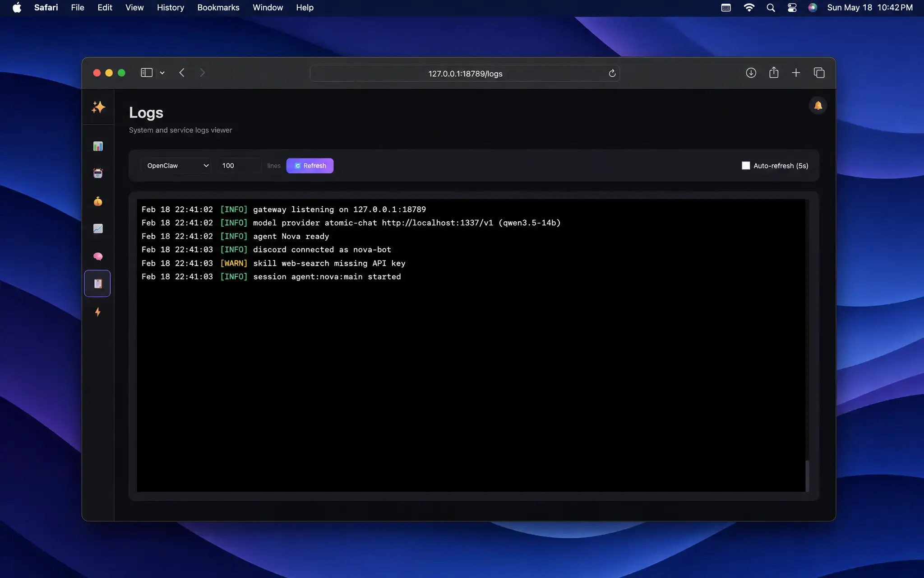
Task: Toggle the Safari sidebar
Action: click(x=147, y=73)
